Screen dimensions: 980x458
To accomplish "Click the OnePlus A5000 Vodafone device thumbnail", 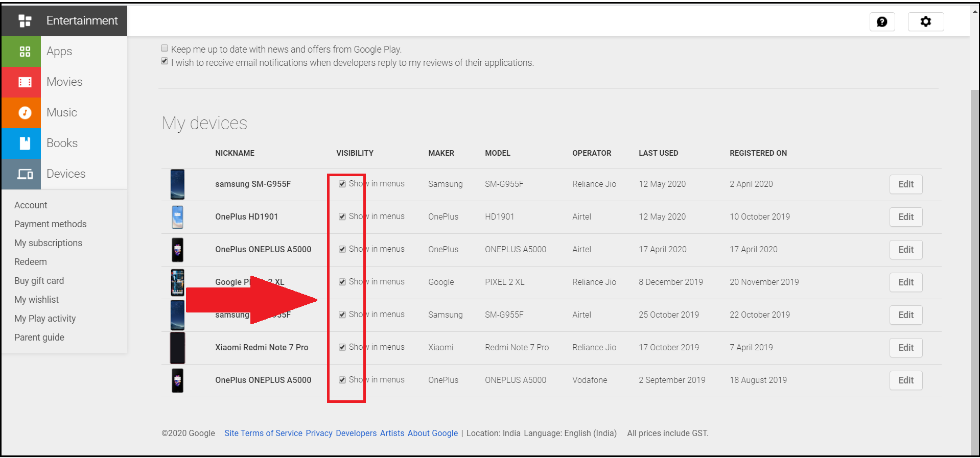I will tap(177, 380).
